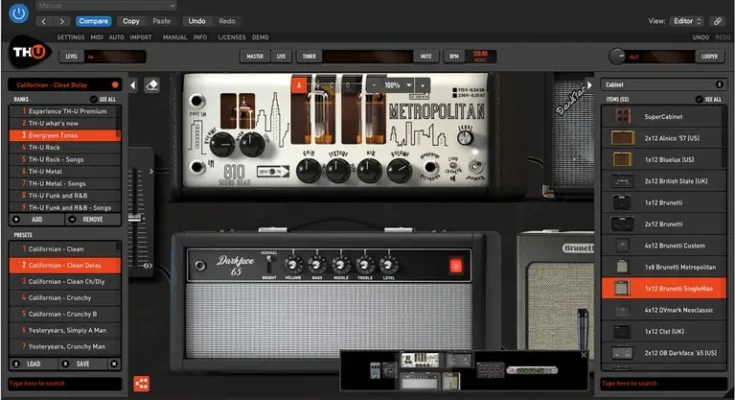Click the Compare button
735x400 pixels.
tap(93, 20)
